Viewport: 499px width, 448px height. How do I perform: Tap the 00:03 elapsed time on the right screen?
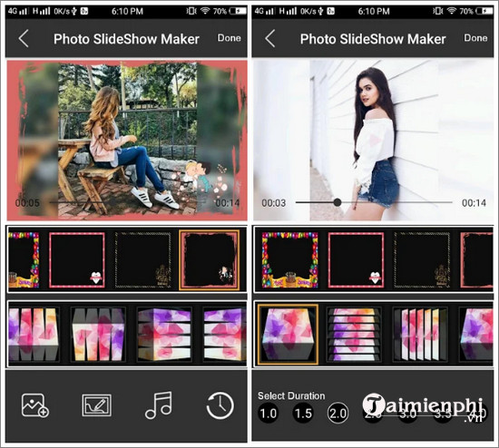[274, 202]
